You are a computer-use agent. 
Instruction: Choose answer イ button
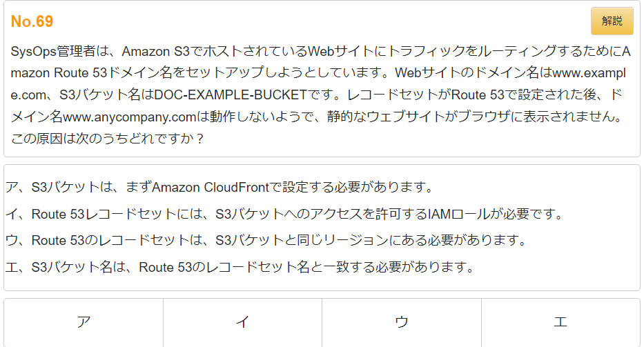coord(243,323)
